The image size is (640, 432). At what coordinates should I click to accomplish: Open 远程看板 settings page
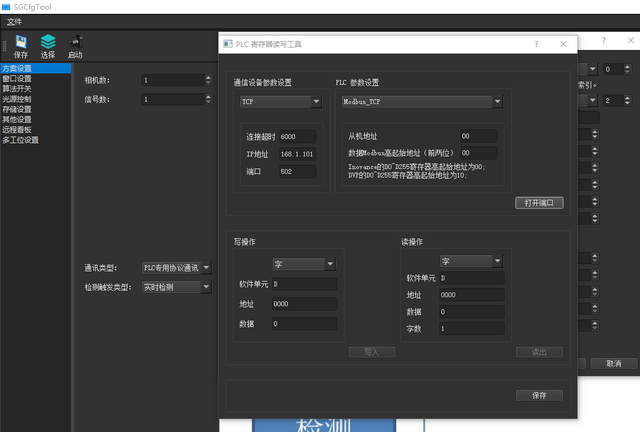click(x=17, y=130)
